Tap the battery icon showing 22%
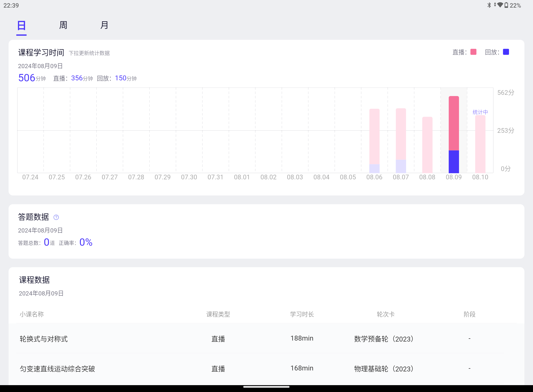The height and width of the screenshot is (392, 533). 506,5
